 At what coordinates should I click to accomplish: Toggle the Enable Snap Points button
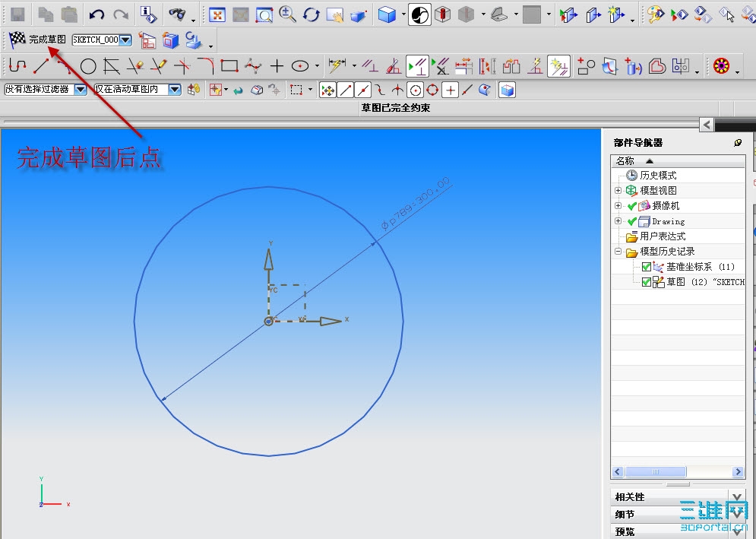(x=328, y=90)
